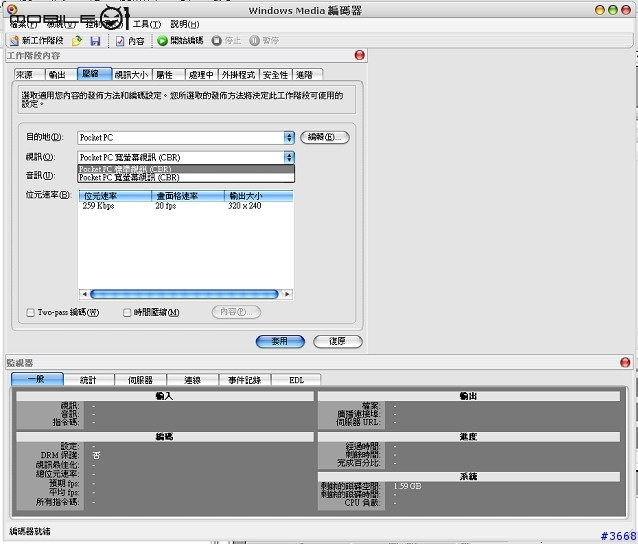Switch to monitor EDL tab
The width and height of the screenshot is (638, 544).
[x=296, y=380]
